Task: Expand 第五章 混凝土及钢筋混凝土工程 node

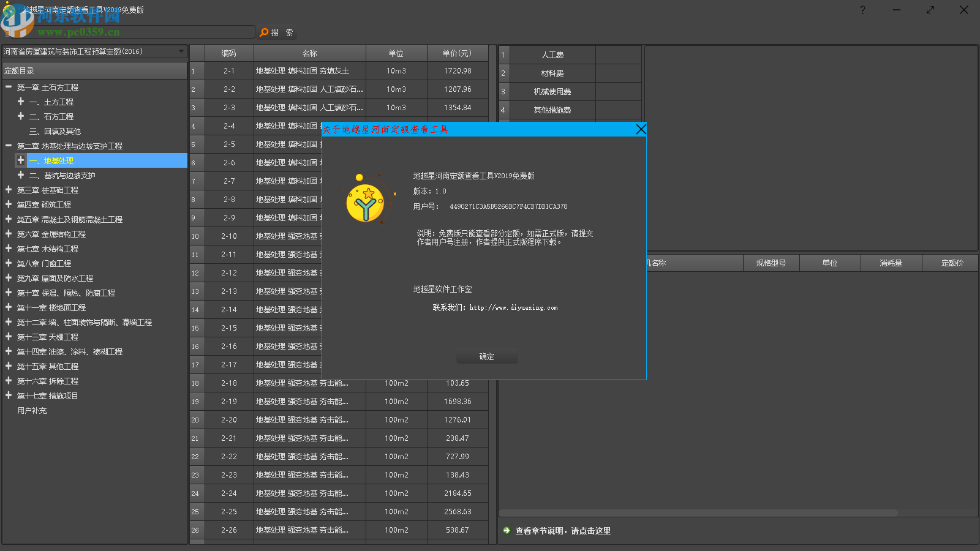Action: click(9, 219)
